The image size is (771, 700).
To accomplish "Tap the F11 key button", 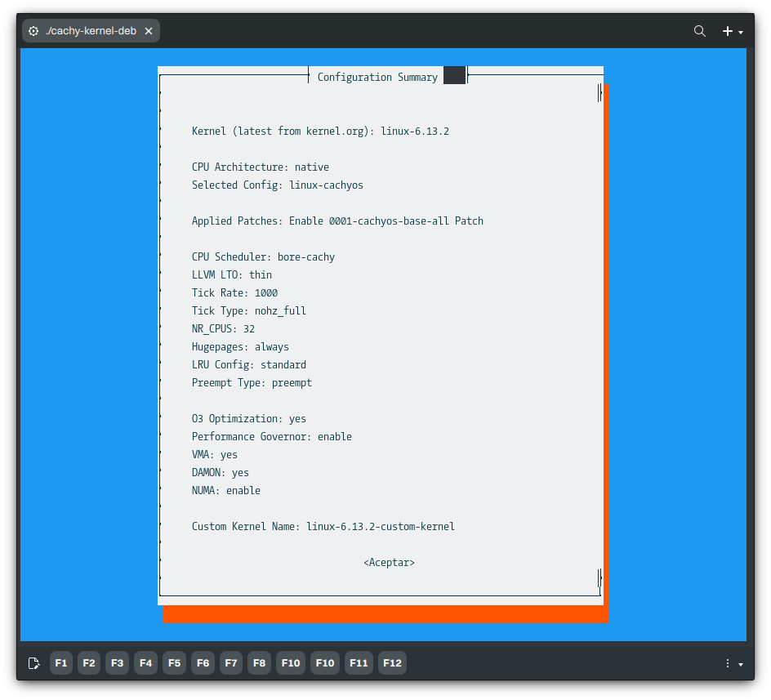I will click(x=359, y=663).
